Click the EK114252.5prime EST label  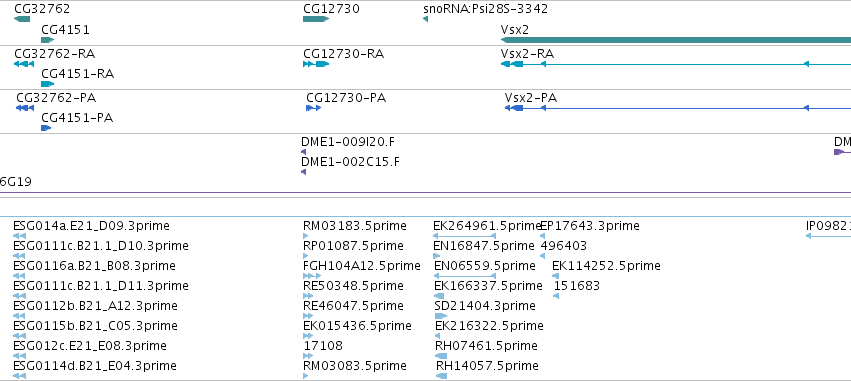tap(606, 266)
